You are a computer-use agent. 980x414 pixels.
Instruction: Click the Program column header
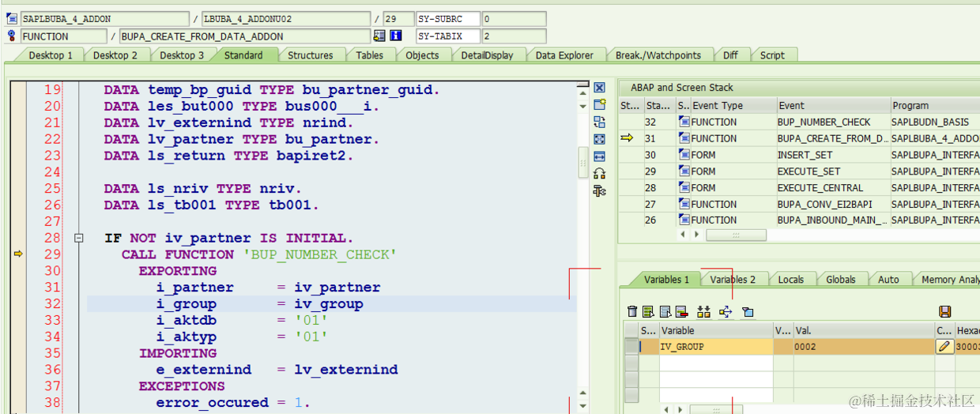coord(934,105)
